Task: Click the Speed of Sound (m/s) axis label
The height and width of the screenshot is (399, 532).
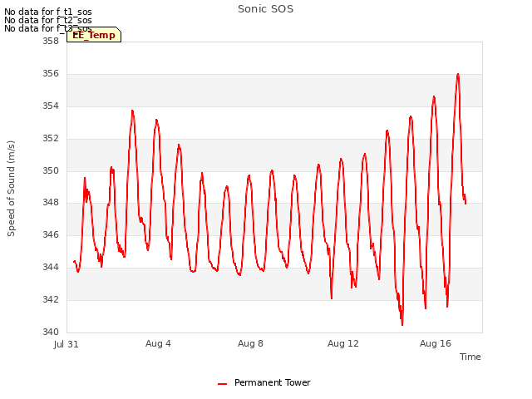Action: [x=11, y=189]
